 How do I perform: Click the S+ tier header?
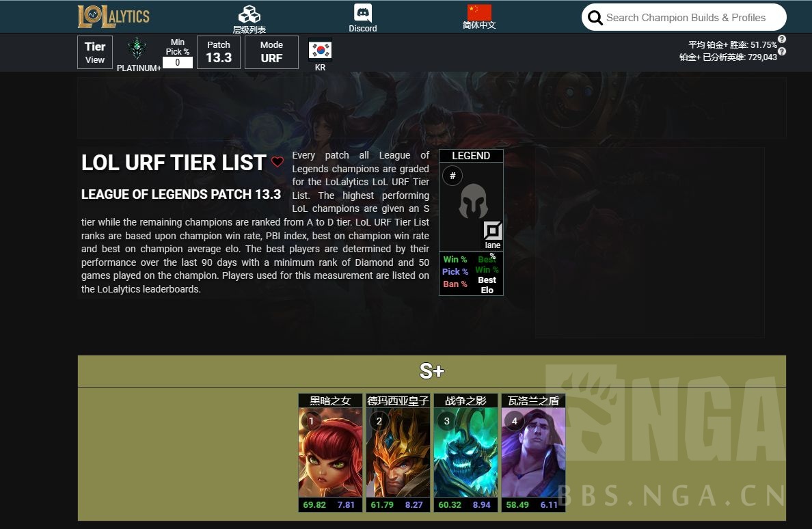click(432, 371)
